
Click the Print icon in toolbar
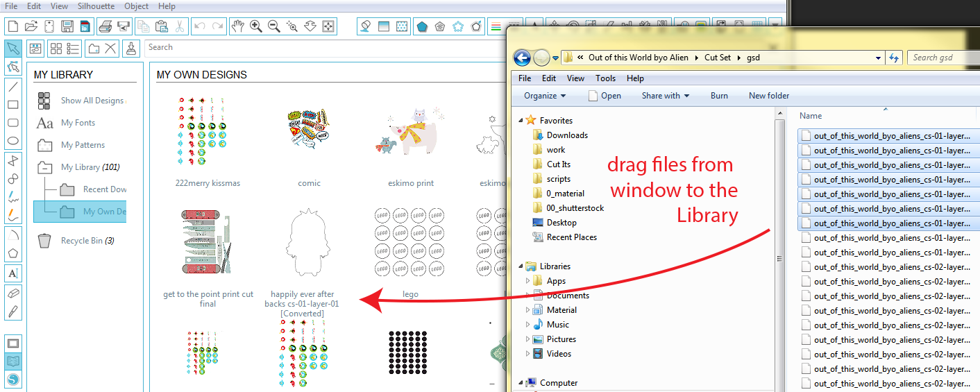(105, 26)
